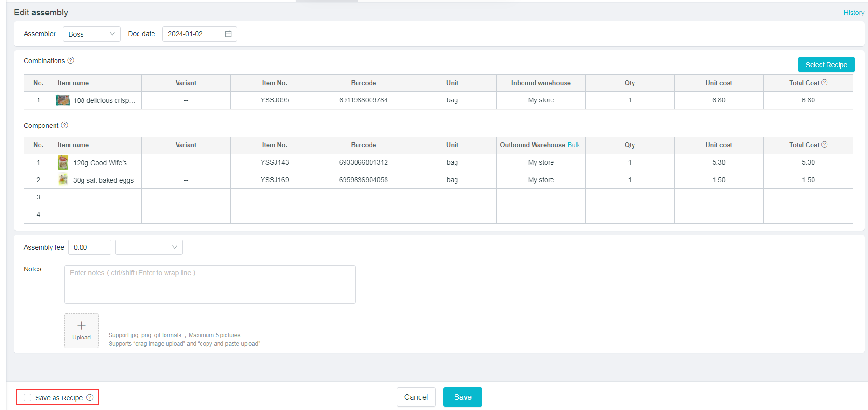The width and height of the screenshot is (868, 410).
Task: Click the 120g Good Wife's item thumbnail
Action: 63,163
